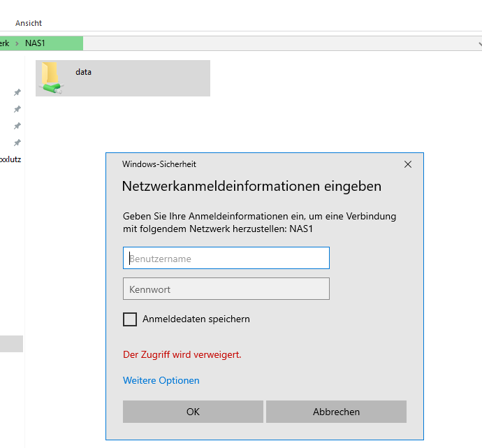Select the xxlutz item in navigation pane

click(10, 159)
